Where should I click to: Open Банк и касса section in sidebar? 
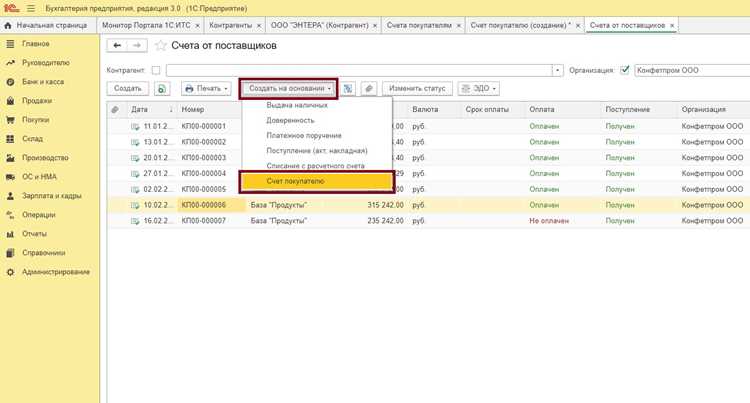pos(43,82)
